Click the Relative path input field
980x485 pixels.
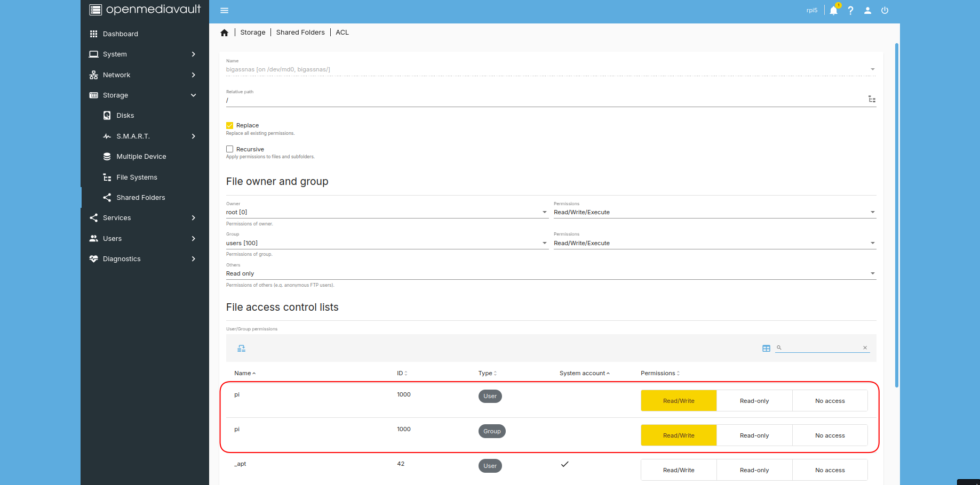(x=546, y=100)
